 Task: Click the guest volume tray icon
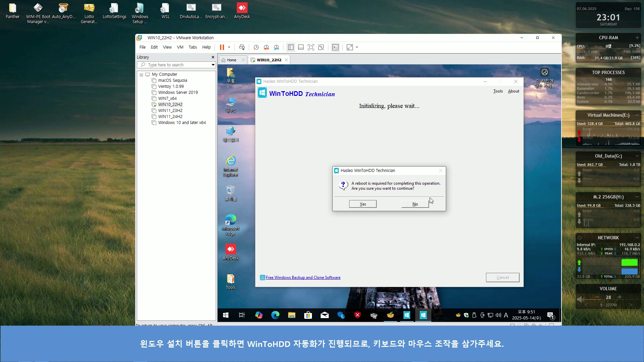point(498,315)
